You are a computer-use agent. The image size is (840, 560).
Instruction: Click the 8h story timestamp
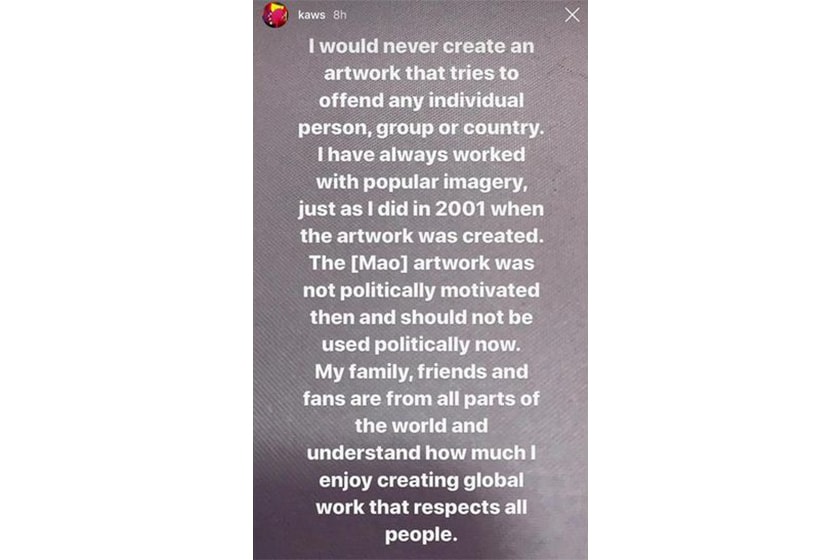pyautogui.click(x=339, y=16)
